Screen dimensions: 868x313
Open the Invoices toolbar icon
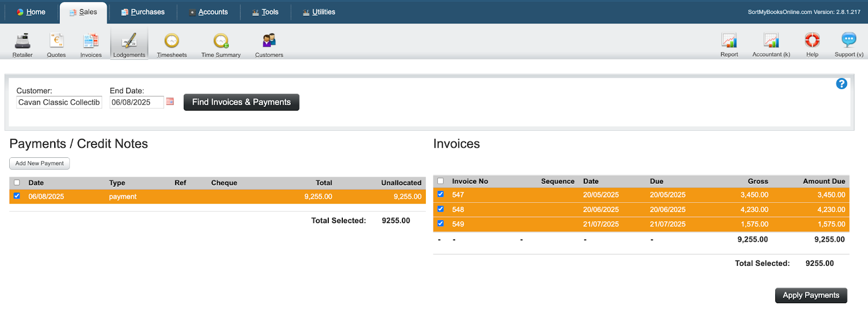(91, 41)
